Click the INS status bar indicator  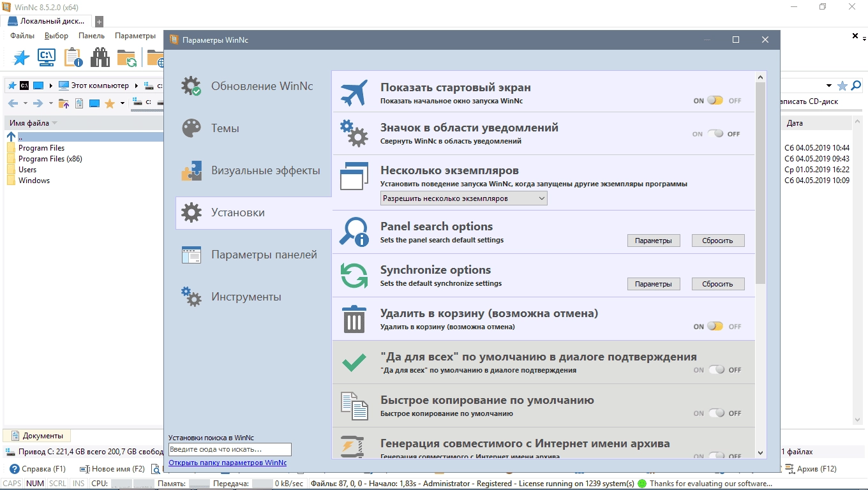(79, 484)
